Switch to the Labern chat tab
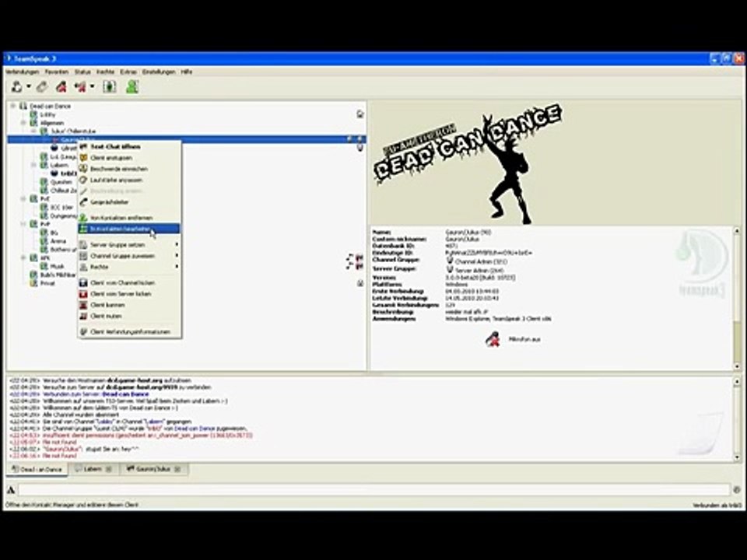Screen dimensions: 747x560 tap(93, 470)
